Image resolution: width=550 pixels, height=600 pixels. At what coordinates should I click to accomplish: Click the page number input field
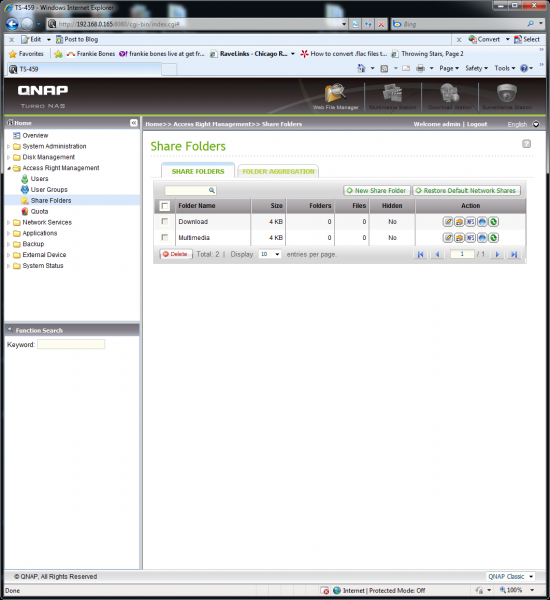tap(462, 254)
